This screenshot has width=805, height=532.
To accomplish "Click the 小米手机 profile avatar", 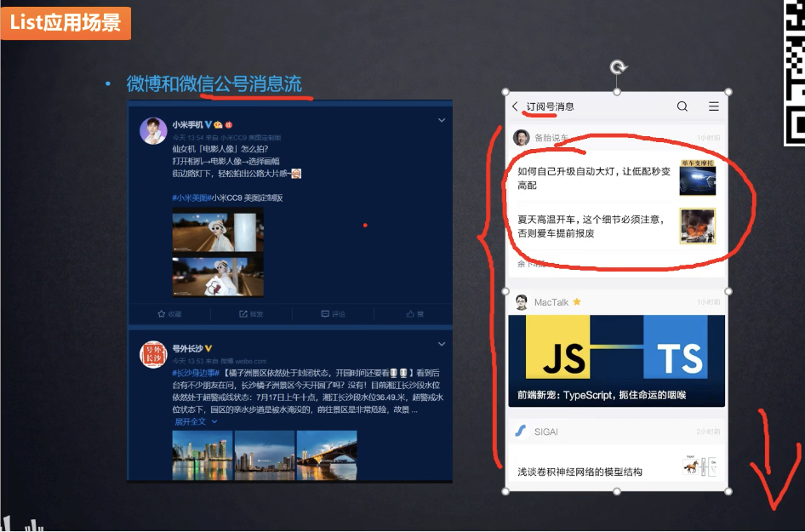I will 153,131.
